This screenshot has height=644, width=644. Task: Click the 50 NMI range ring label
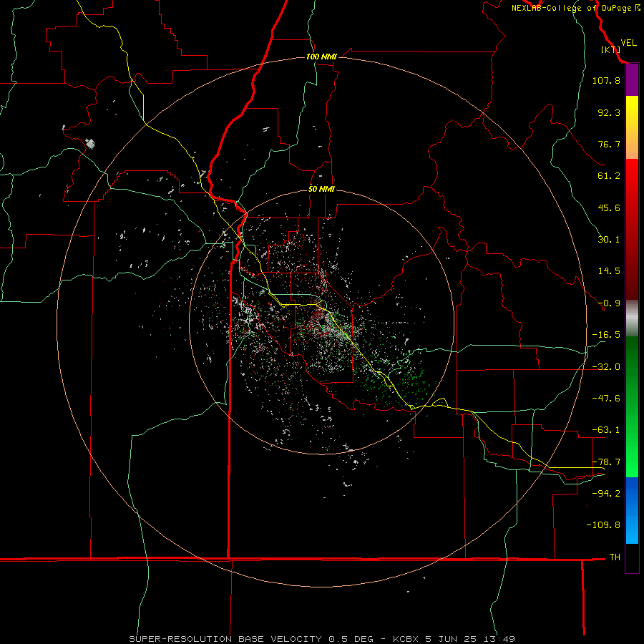[321, 190]
